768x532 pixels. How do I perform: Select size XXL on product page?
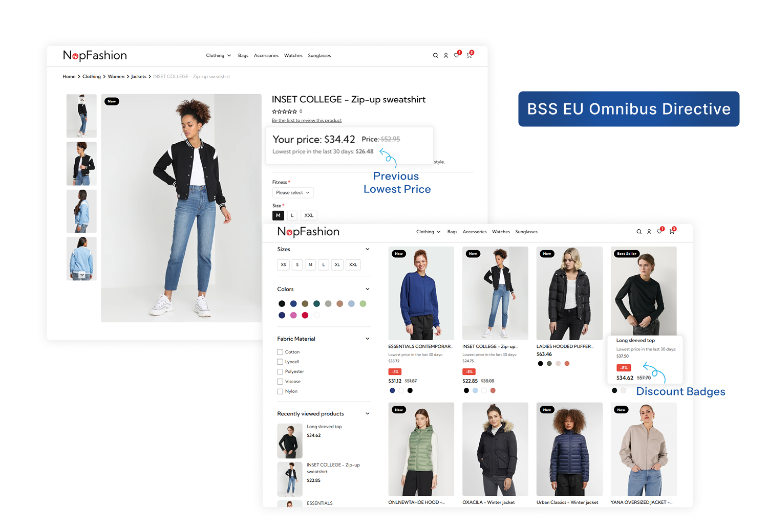[x=309, y=215]
